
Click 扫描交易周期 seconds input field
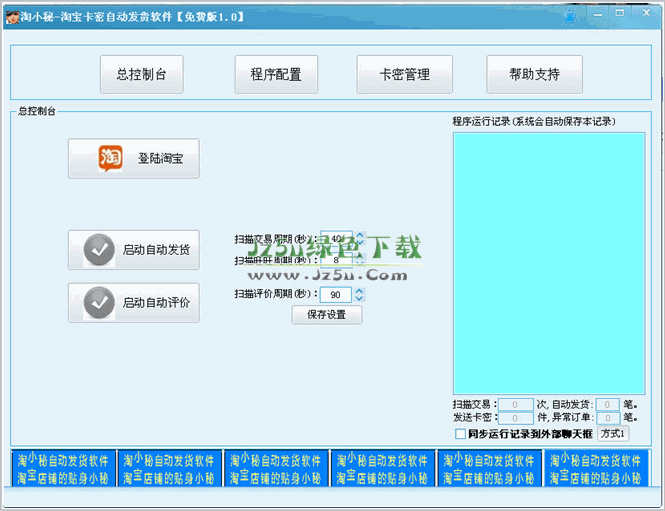[336, 239]
